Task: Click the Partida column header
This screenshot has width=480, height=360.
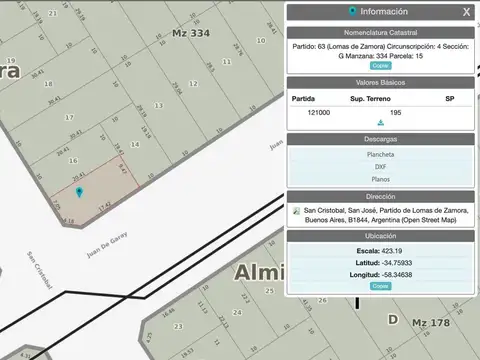Action: click(303, 99)
